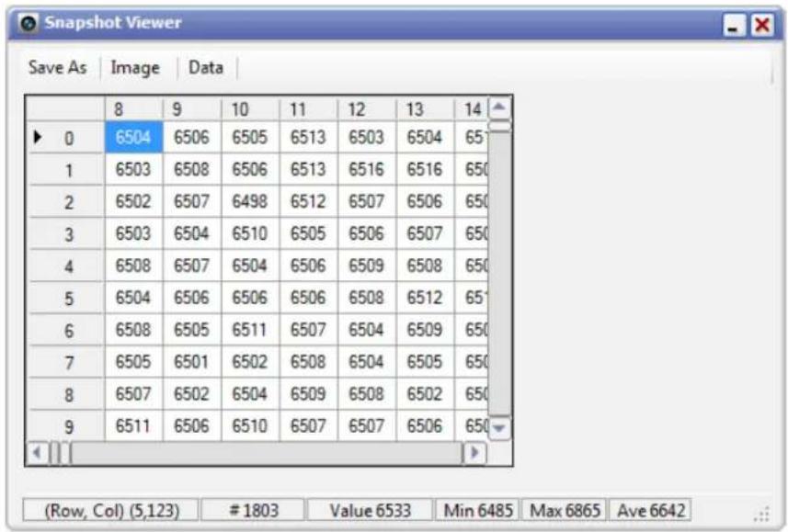Image resolution: width=788 pixels, height=532 pixels.
Task: Click cell 6511 in row 6
Action: 250,330
